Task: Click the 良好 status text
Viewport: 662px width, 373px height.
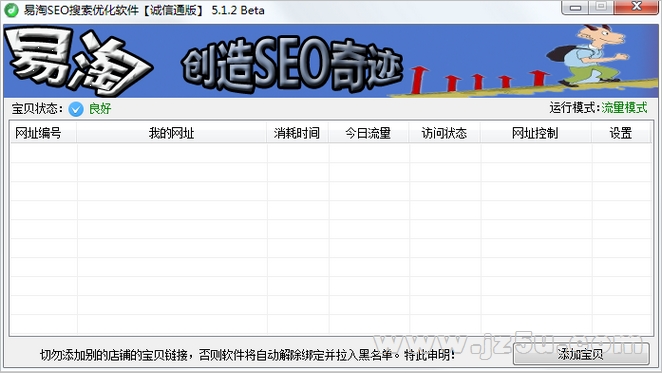Action: (x=100, y=109)
